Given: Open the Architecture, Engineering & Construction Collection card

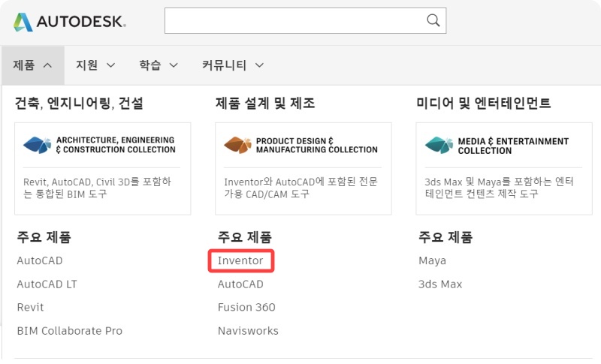Looking at the screenshot, I should [103, 168].
